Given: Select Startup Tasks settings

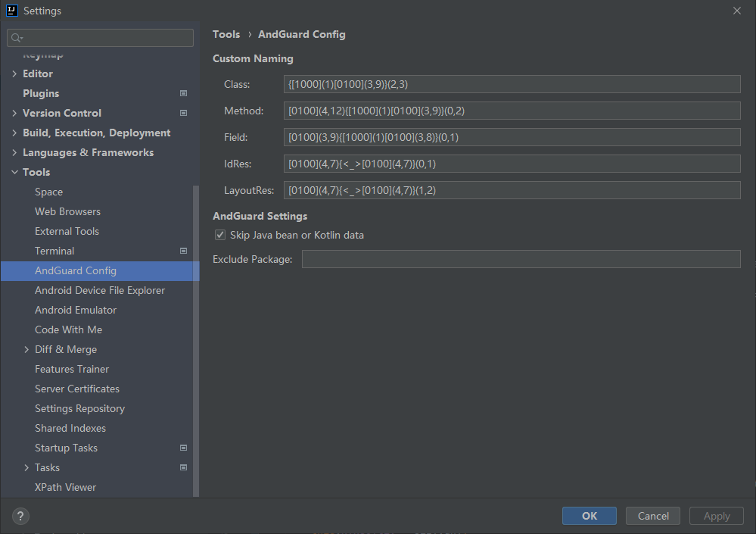Looking at the screenshot, I should point(66,448).
